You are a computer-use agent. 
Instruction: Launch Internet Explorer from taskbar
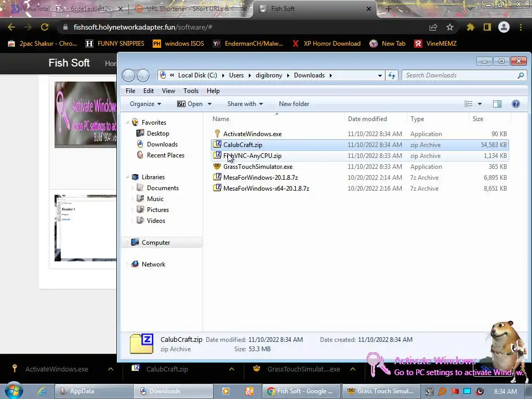coord(42,391)
